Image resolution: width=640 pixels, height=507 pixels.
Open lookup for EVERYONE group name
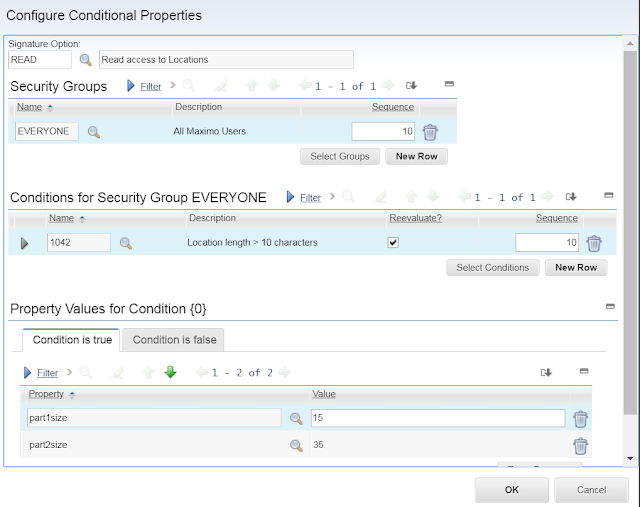tap(93, 132)
